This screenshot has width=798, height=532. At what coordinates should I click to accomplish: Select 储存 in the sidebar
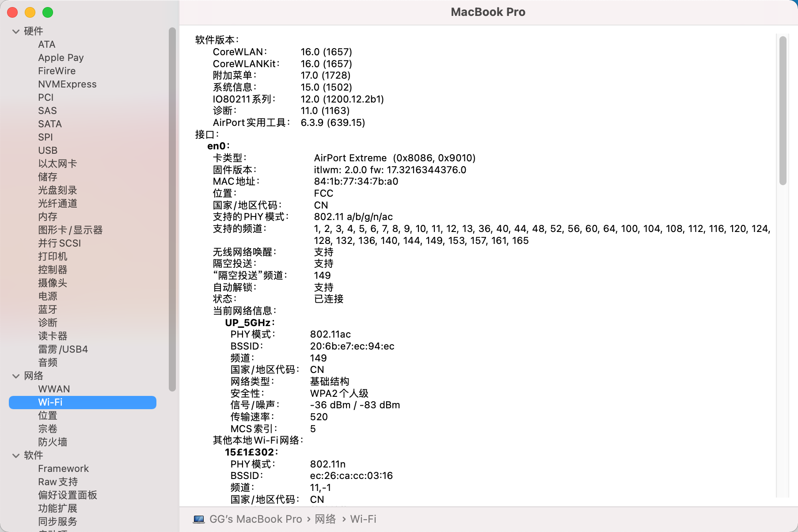tap(48, 177)
